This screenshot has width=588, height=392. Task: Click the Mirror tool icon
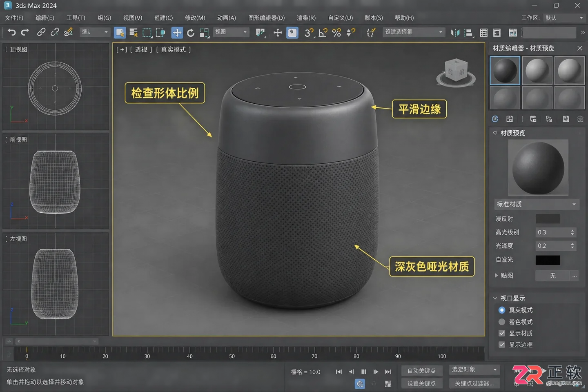pos(455,33)
